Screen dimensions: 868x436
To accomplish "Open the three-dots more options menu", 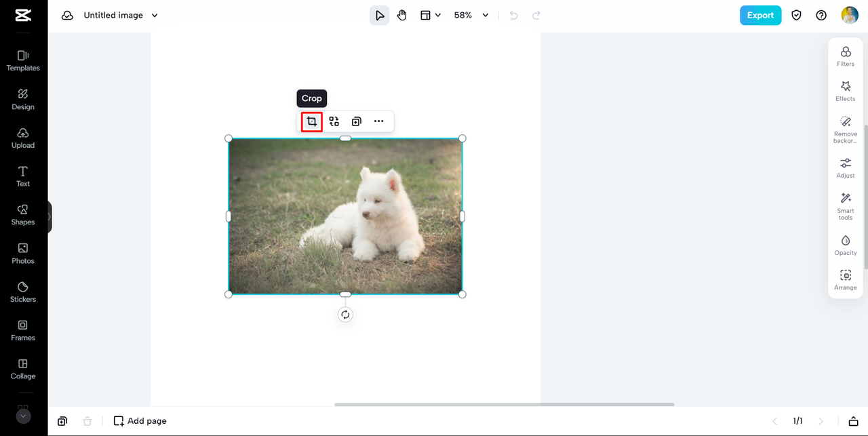I will point(379,121).
